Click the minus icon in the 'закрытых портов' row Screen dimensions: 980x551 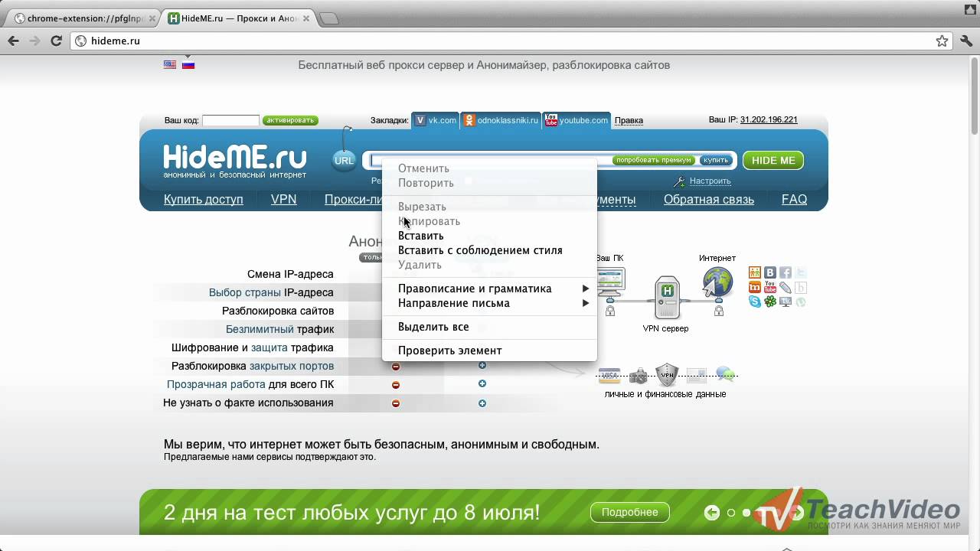click(396, 366)
